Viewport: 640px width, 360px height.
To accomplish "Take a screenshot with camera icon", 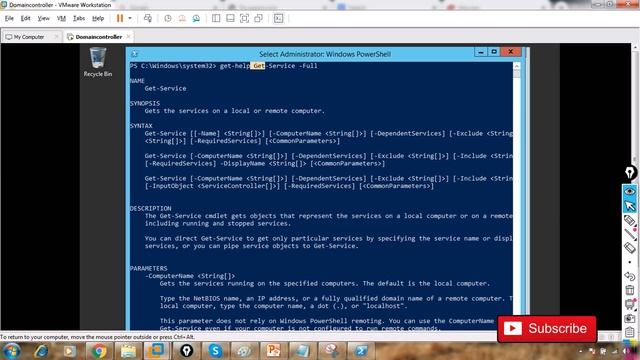I will 629,318.
